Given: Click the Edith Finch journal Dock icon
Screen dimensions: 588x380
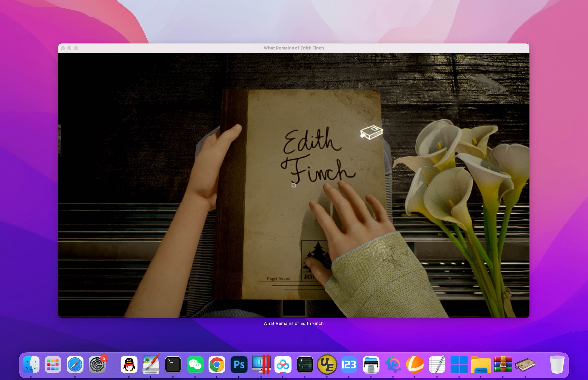Looking at the screenshot, I should click(525, 364).
